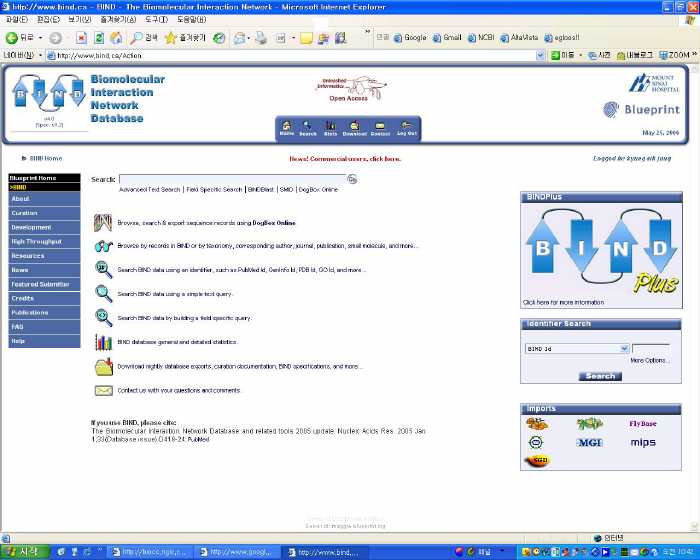Select Publications in the left sidebar
This screenshot has height=560, width=700.
pyautogui.click(x=30, y=313)
